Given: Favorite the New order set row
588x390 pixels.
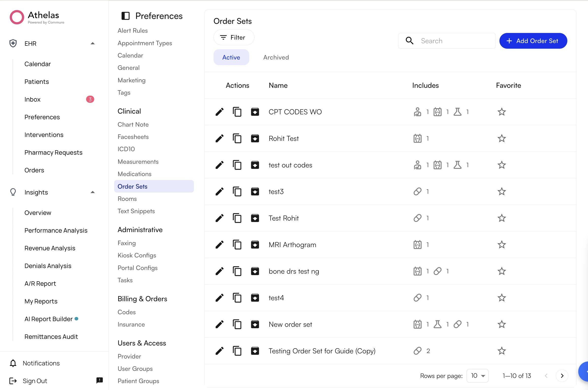Looking at the screenshot, I should [x=501, y=324].
